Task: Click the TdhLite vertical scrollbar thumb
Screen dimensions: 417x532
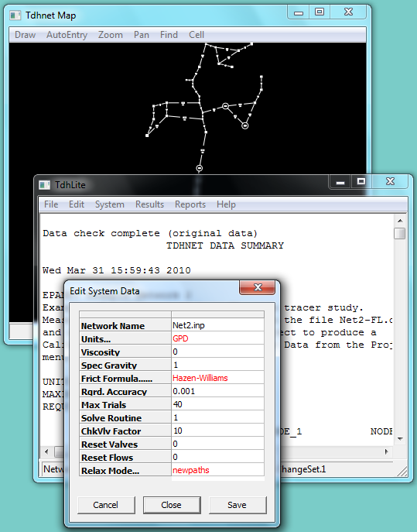Action: coord(400,233)
